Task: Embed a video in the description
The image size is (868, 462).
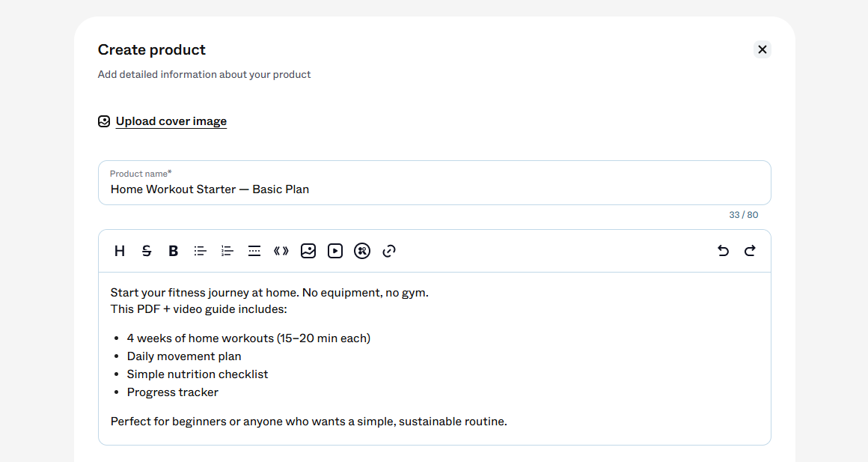Action: click(x=335, y=251)
